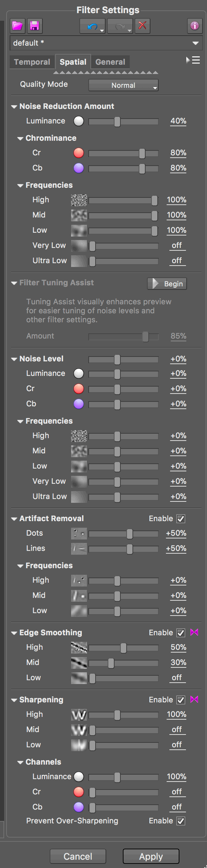Click the Begin button for Tuning Assist
This screenshot has width=207, height=868.
[167, 284]
